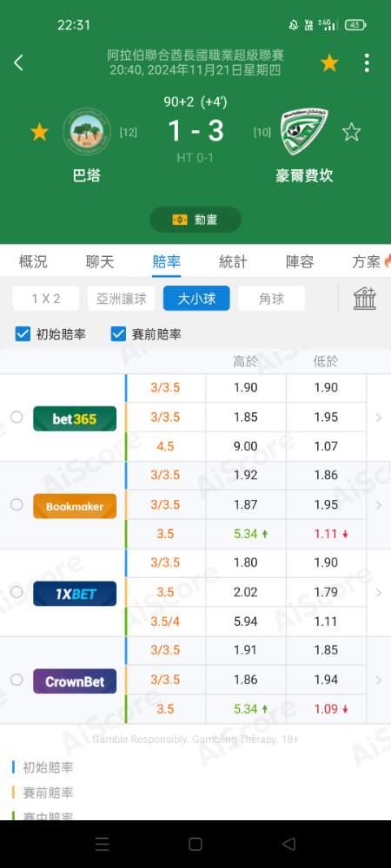Tap Android home navigation button
This screenshot has width=391, height=868.
pos(195,845)
